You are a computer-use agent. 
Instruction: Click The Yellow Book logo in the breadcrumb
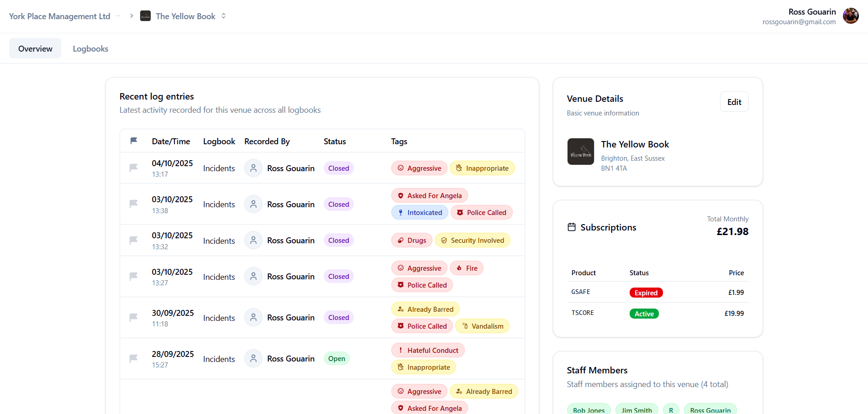pyautogui.click(x=145, y=16)
